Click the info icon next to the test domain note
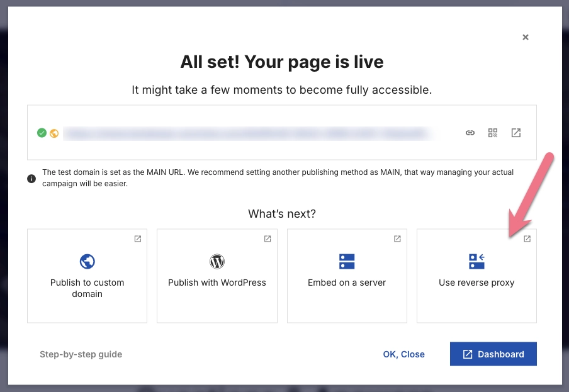The width and height of the screenshot is (569, 392). (x=31, y=179)
